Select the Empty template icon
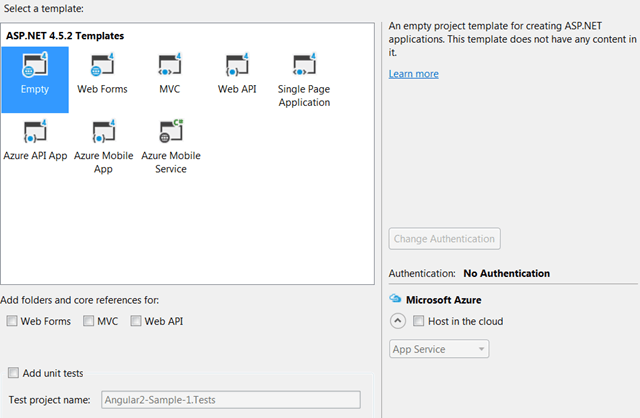The image size is (640, 418). 35,70
